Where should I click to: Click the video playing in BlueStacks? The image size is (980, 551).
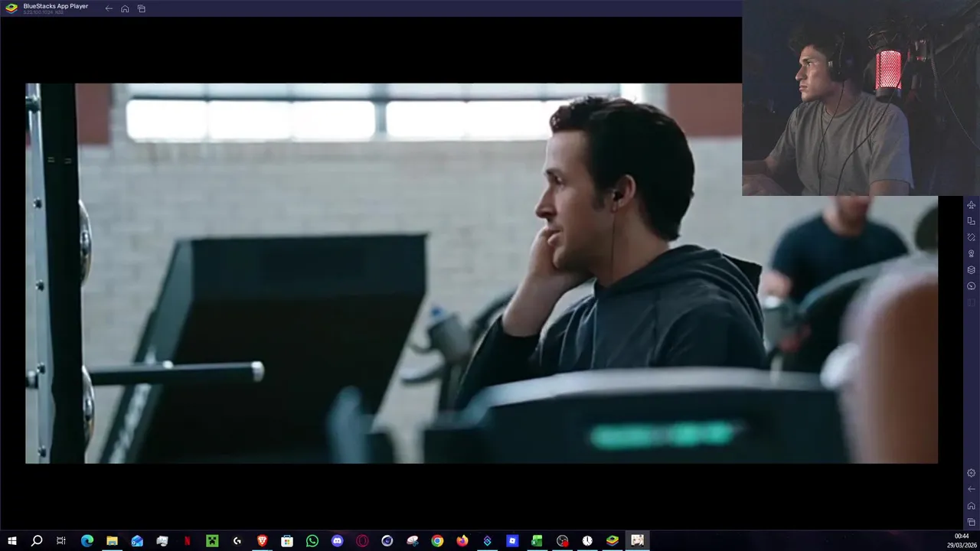pos(482,273)
